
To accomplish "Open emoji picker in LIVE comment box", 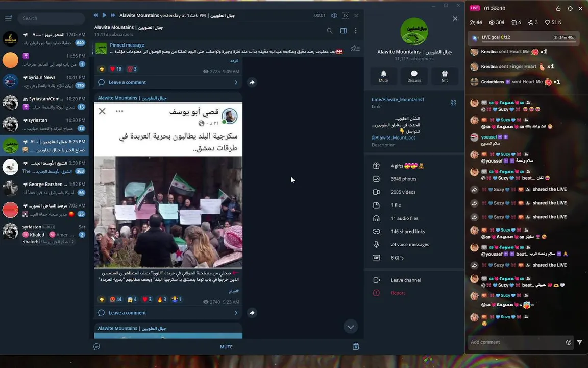I will click(x=569, y=342).
